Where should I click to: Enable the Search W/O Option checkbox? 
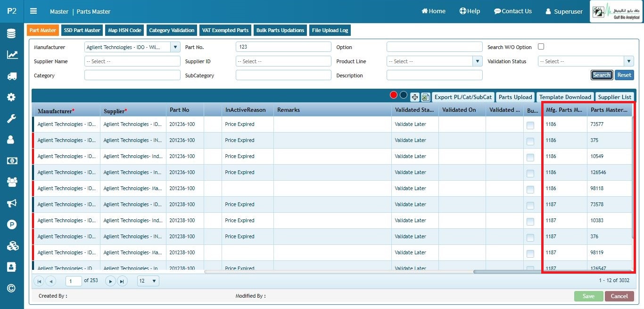541,46
